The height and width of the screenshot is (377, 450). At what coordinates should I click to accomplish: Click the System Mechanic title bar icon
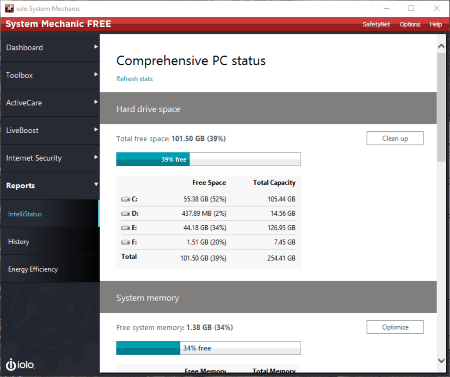tap(9, 8)
